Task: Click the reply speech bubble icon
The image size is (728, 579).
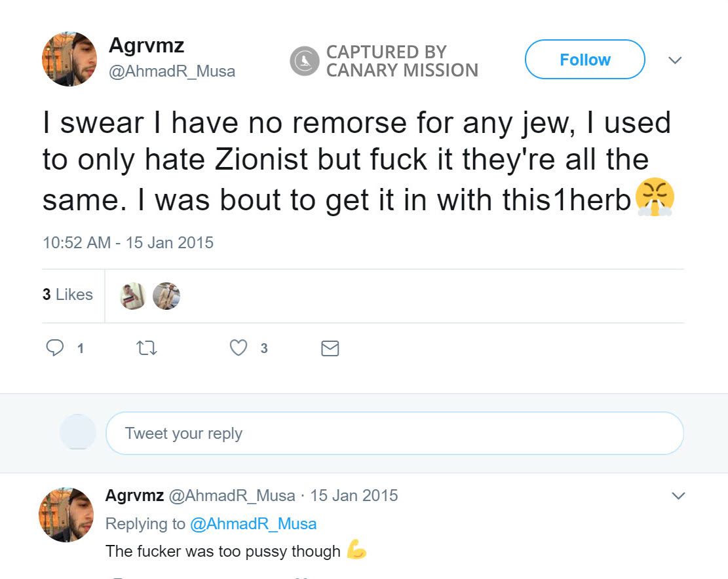Action: 55,348
